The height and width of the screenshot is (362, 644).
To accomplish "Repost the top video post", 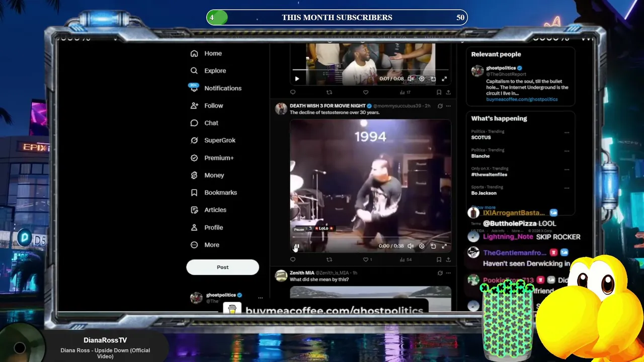I will point(329,92).
